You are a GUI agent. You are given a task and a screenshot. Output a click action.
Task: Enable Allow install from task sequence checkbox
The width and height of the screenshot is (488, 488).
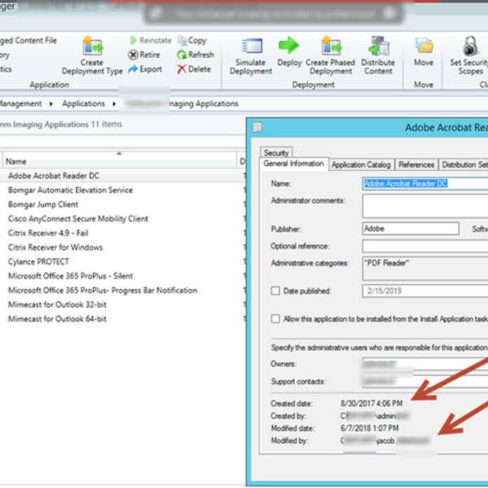point(275,319)
